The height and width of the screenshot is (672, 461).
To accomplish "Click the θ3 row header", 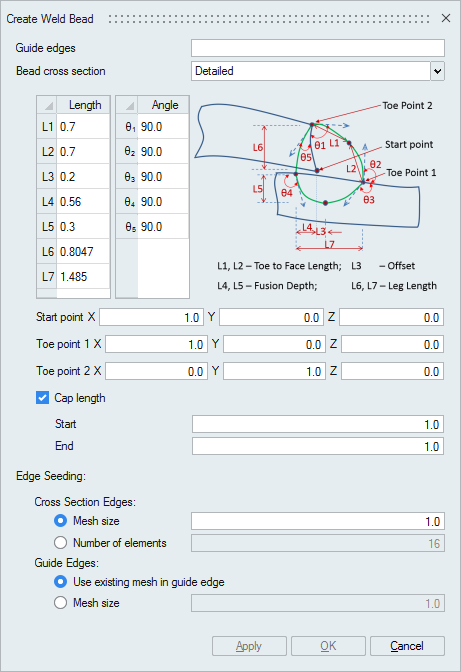I will [127, 177].
